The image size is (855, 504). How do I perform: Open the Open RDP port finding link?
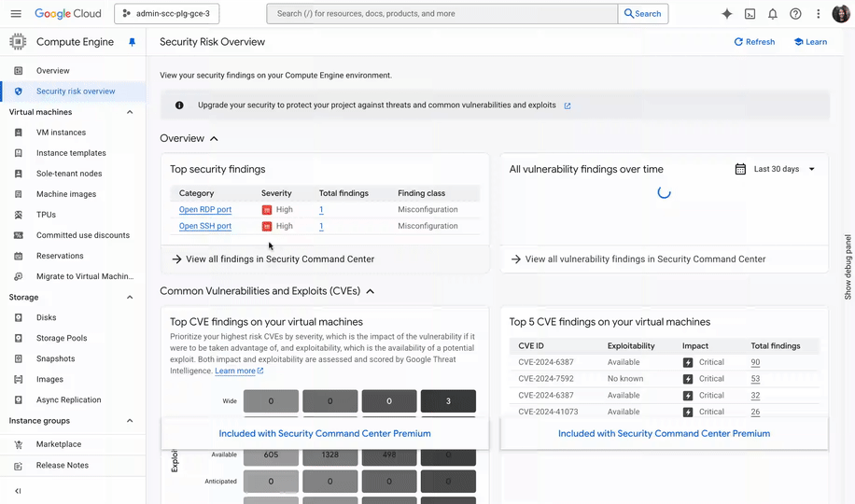(x=204, y=210)
